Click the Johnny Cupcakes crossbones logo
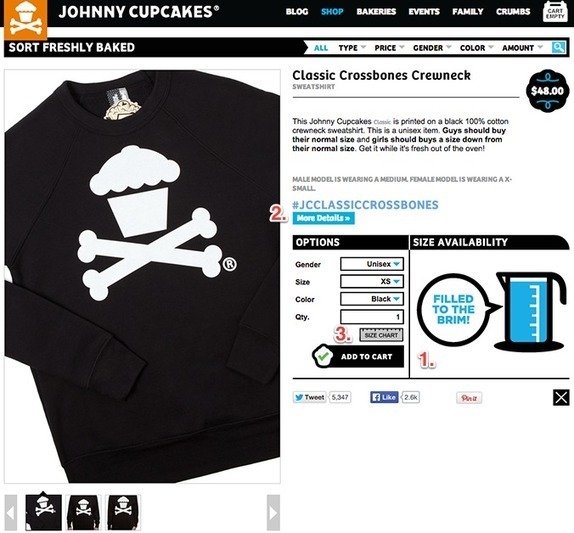 click(26, 19)
